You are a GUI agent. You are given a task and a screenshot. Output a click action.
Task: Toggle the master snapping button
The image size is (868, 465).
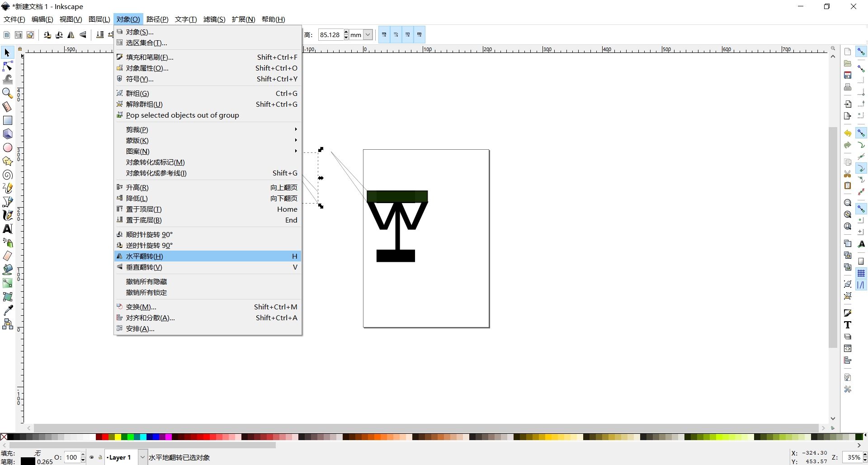(861, 52)
